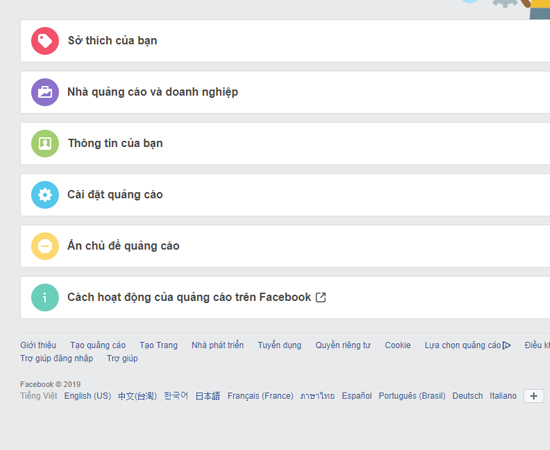Open the Tạo quảng cáo footer link
This screenshot has width=550, height=450.
(98, 345)
